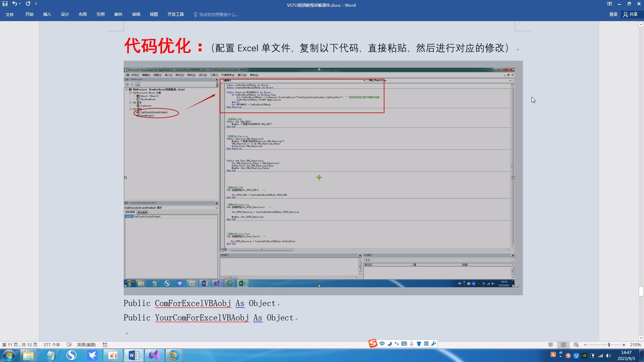This screenshot has width=644, height=362.
Task: Click the 登录 sign-in button
Action: (x=614, y=14)
